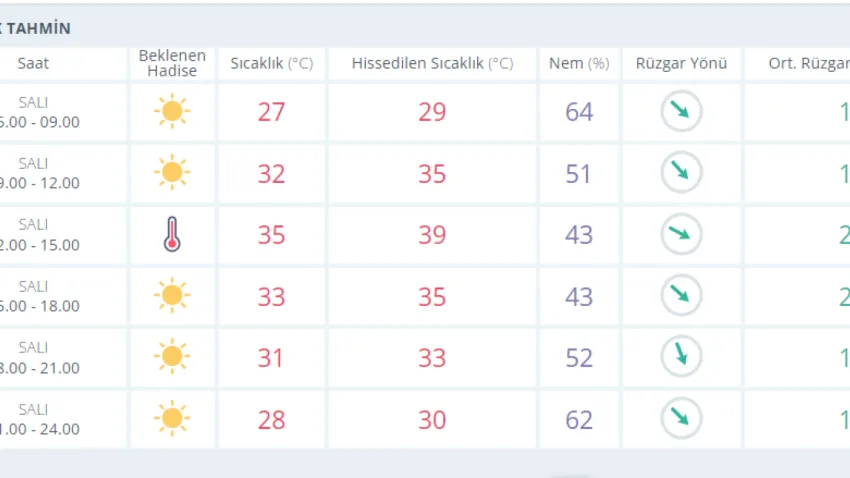The image size is (850, 478).
Task: Click the thermometer heat icon in the 35°C row
Action: click(x=172, y=235)
